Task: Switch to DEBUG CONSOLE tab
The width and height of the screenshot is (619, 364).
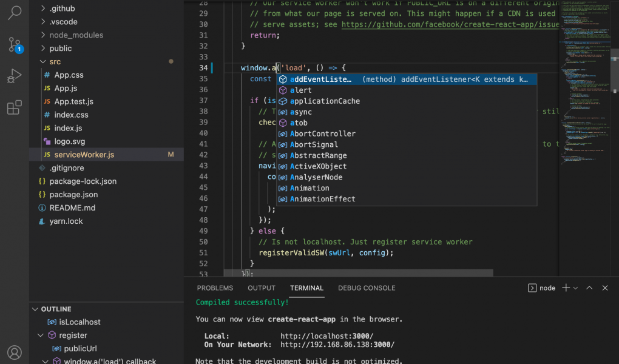Action: (367, 288)
